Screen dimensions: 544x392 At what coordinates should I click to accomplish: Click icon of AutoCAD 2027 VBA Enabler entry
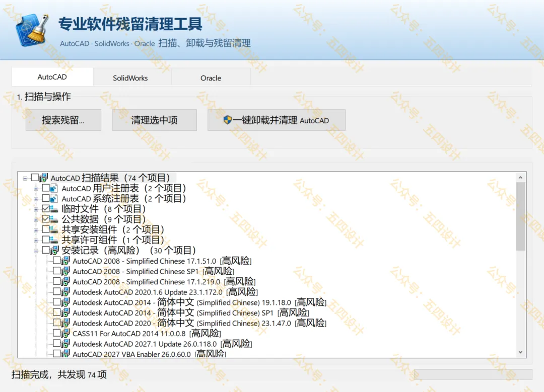pos(65,354)
